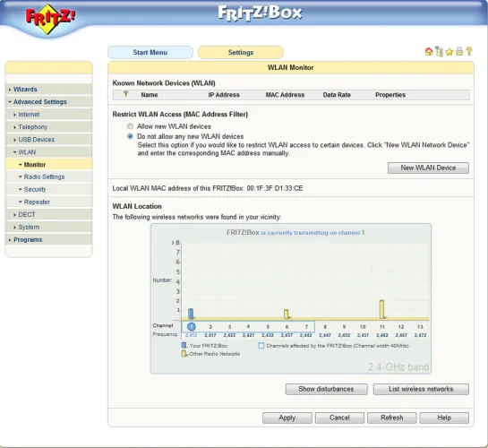Click the yellow bar on channel 11
488x448 pixels.
[381, 309]
